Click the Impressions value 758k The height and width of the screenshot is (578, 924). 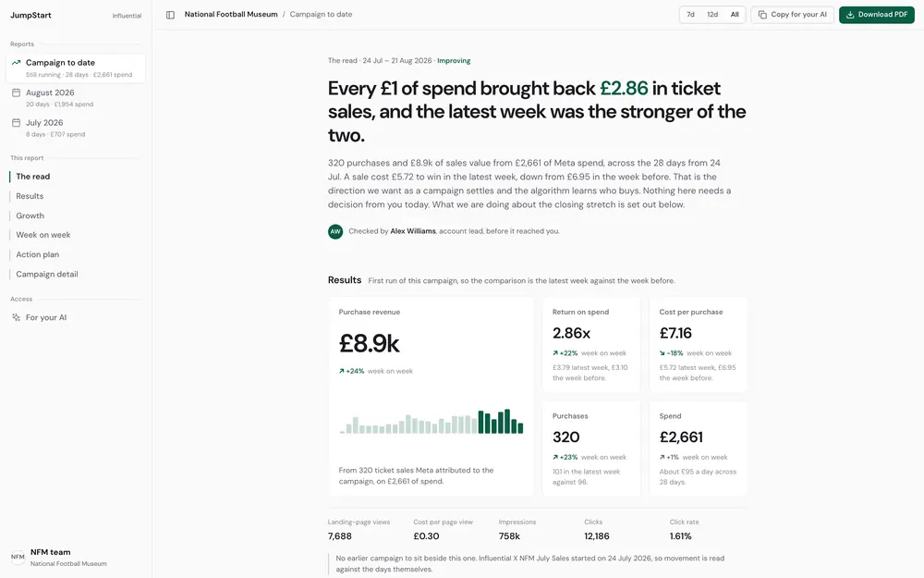point(509,536)
